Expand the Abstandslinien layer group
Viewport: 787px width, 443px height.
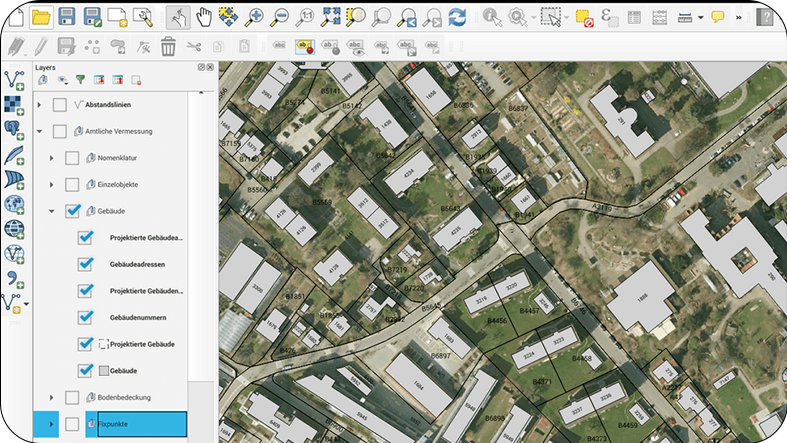click(x=39, y=105)
